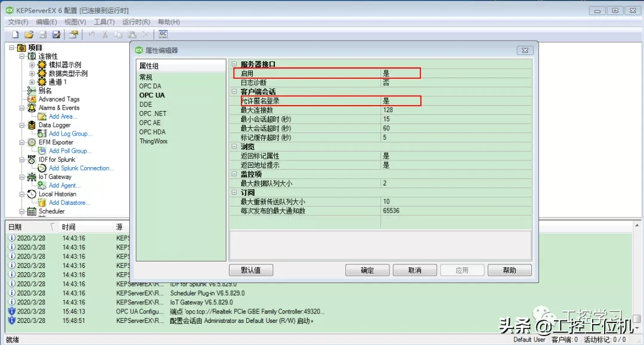Click the 最大连接数 value 128
This screenshot has width=644, height=345.
pos(388,110)
